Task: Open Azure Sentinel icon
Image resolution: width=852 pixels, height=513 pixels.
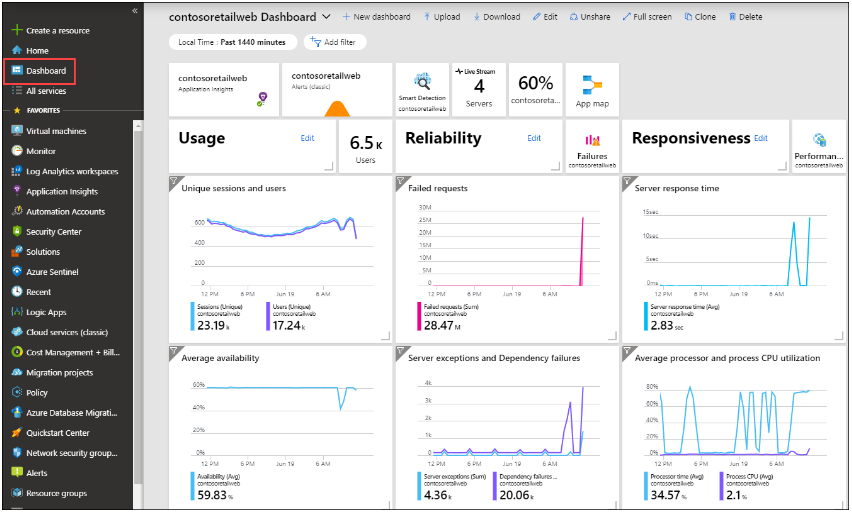Action: pos(17,271)
